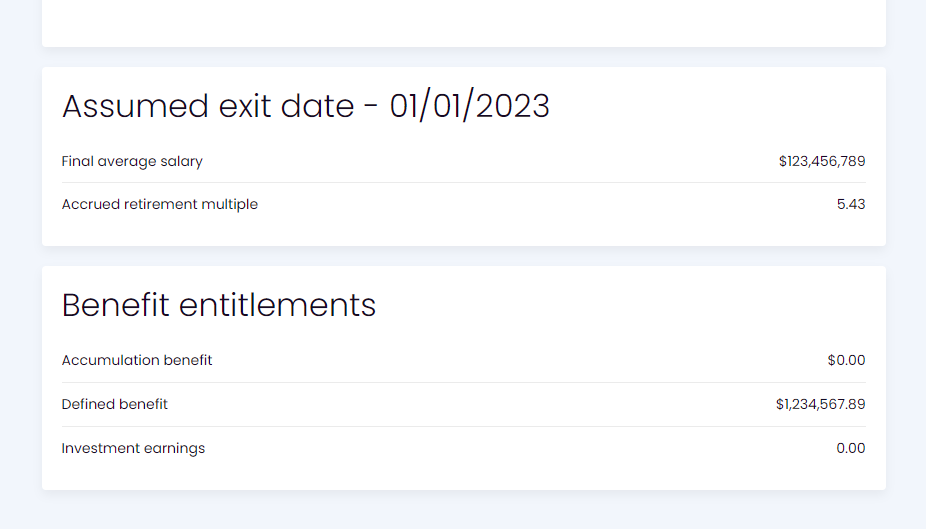Click the "Assumed exit date" heading text
Screen dimensions: 926x529
coord(205,106)
